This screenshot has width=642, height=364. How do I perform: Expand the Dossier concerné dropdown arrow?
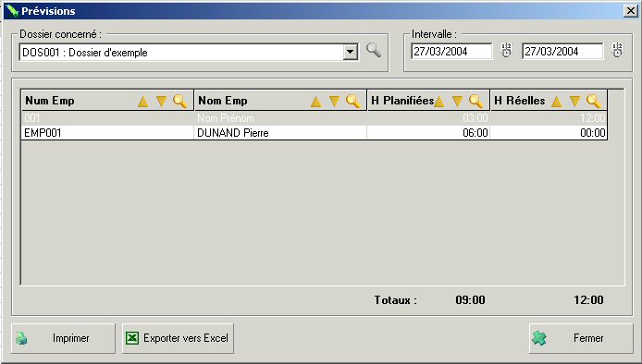[x=351, y=52]
